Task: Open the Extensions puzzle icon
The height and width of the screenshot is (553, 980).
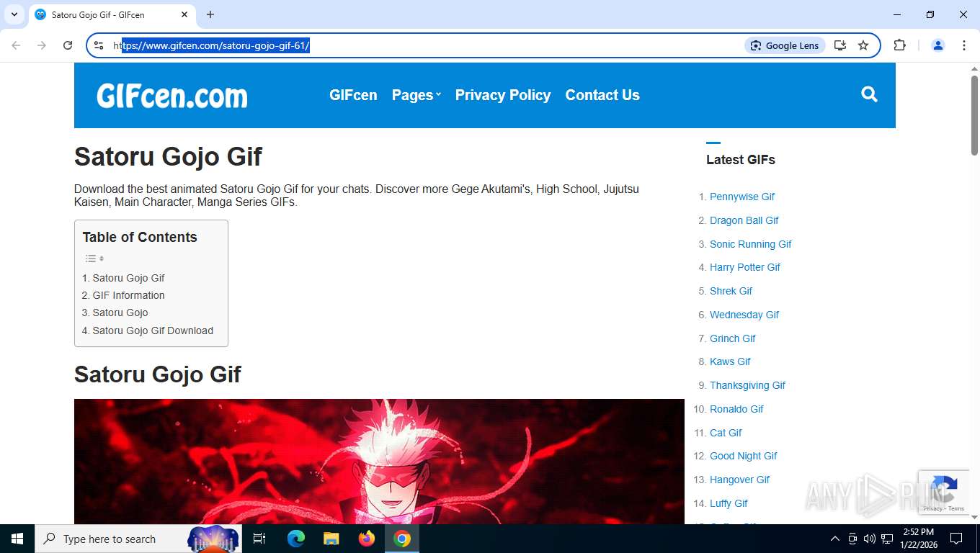Action: pyautogui.click(x=899, y=45)
